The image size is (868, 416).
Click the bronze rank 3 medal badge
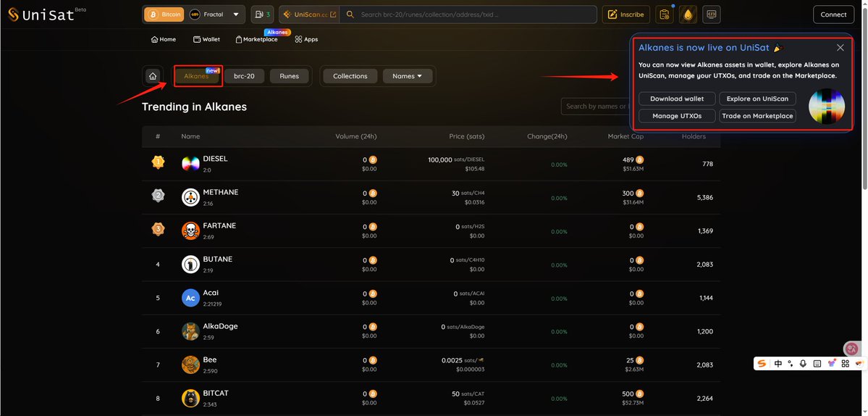tap(159, 229)
